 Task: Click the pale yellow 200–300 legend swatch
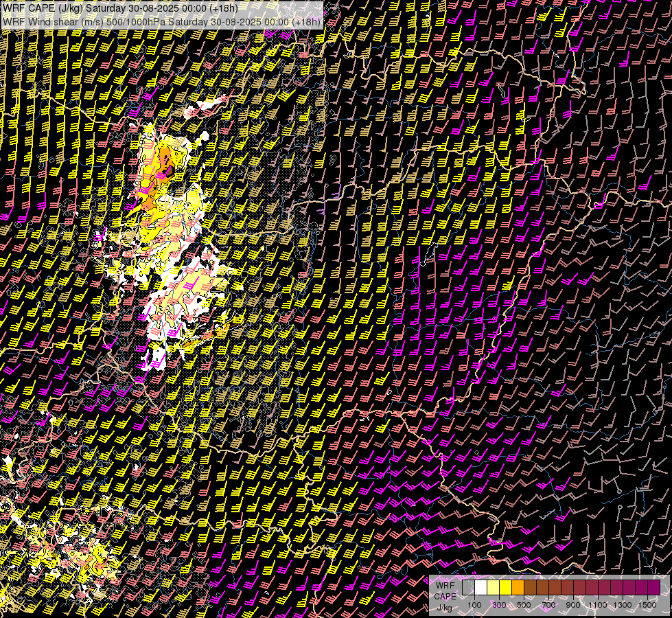point(494,588)
